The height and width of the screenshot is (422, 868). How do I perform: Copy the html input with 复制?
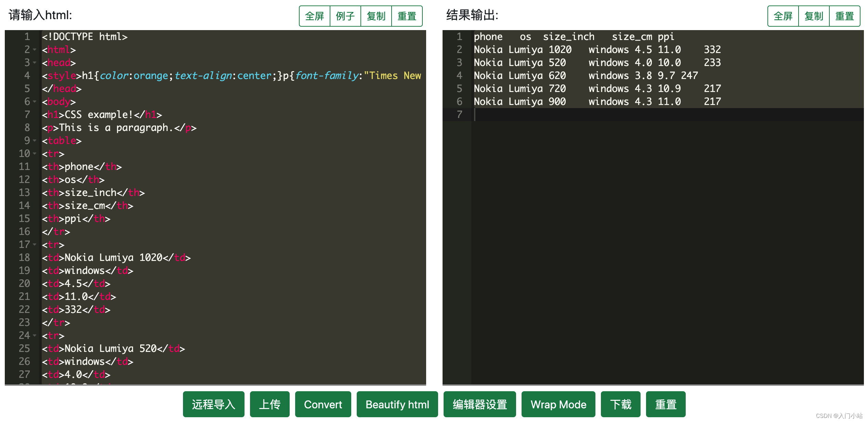(376, 16)
